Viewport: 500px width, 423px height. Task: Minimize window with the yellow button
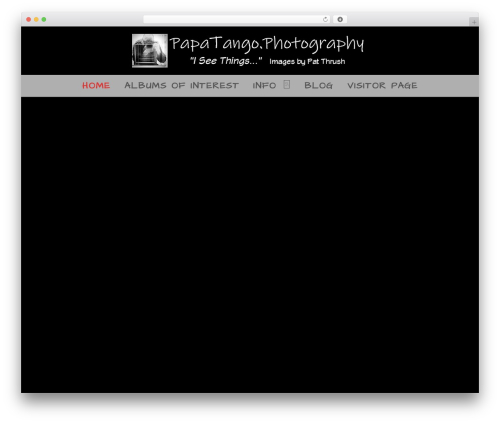(x=36, y=20)
